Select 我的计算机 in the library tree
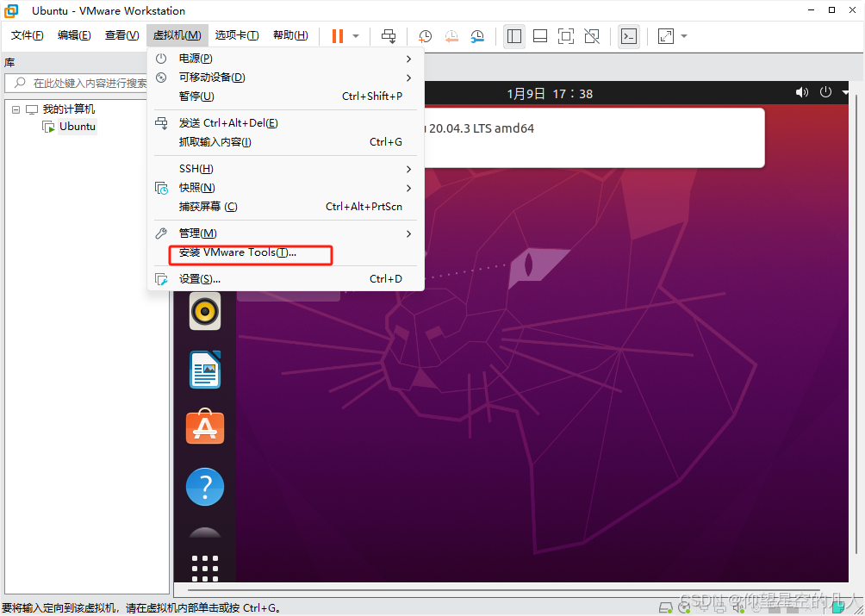The width and height of the screenshot is (865, 616). point(68,109)
